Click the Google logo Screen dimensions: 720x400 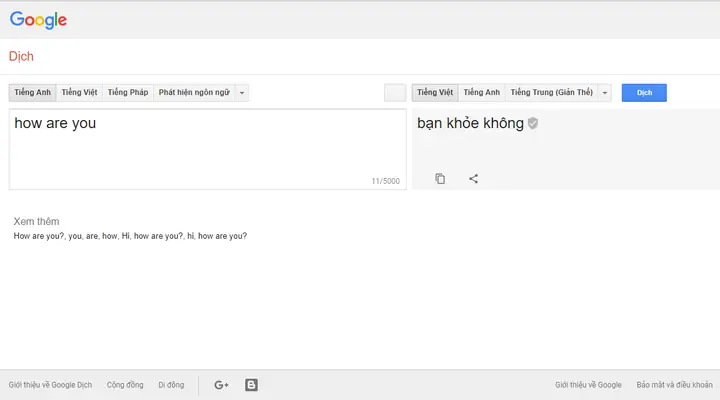click(x=38, y=20)
